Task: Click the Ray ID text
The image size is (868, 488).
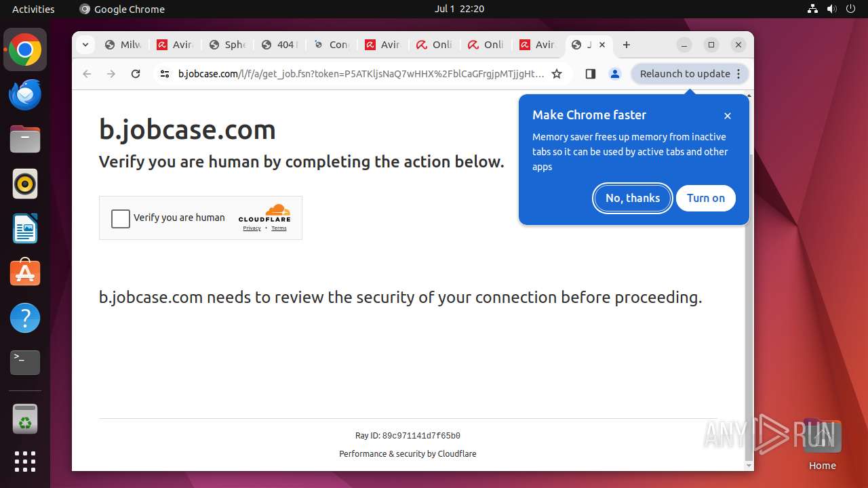Action: click(x=408, y=436)
